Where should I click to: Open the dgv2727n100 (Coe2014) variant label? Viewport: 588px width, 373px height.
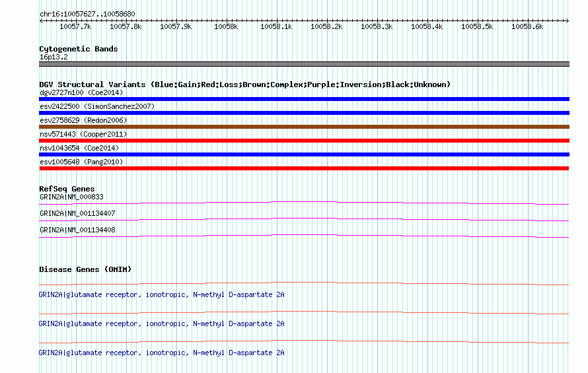tap(81, 92)
